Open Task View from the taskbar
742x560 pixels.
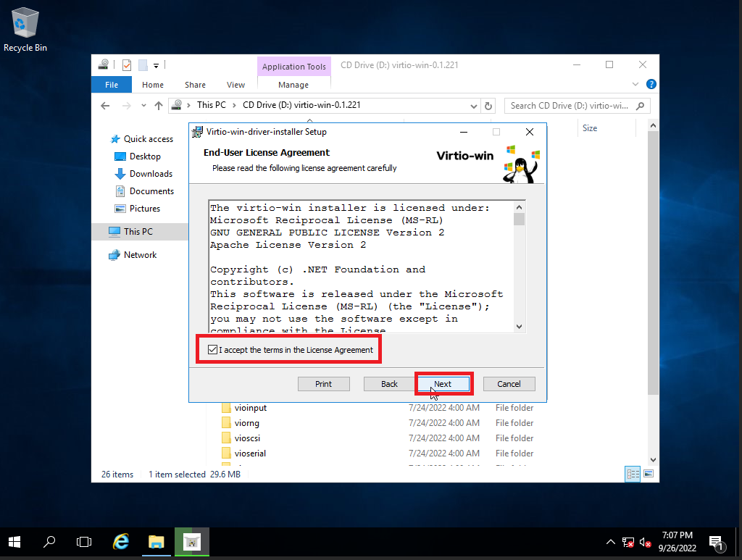[x=84, y=542]
